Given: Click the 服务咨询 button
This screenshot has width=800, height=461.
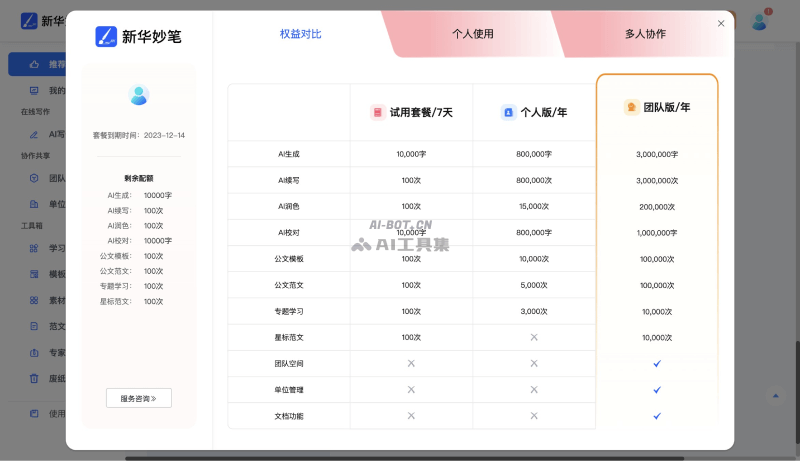Looking at the screenshot, I should [x=139, y=398].
